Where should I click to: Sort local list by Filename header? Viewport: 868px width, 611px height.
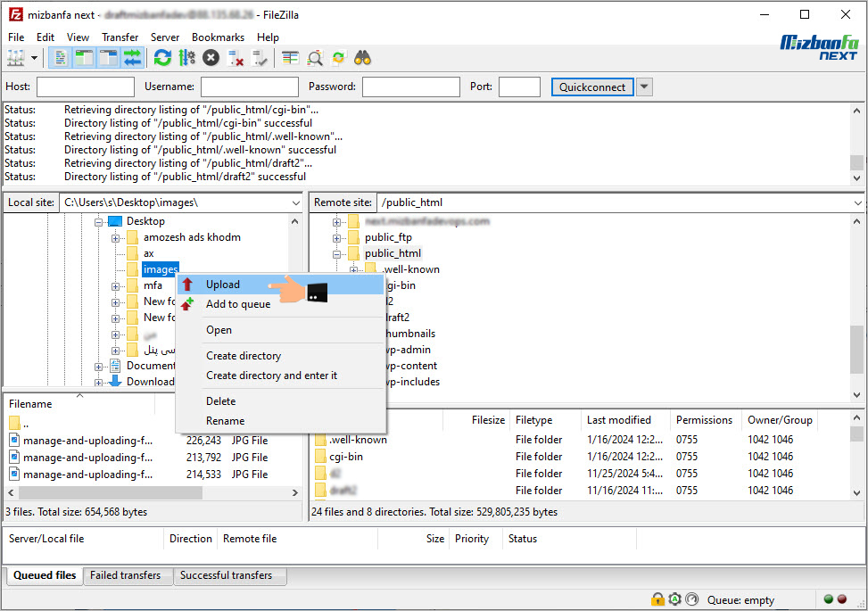[80, 404]
